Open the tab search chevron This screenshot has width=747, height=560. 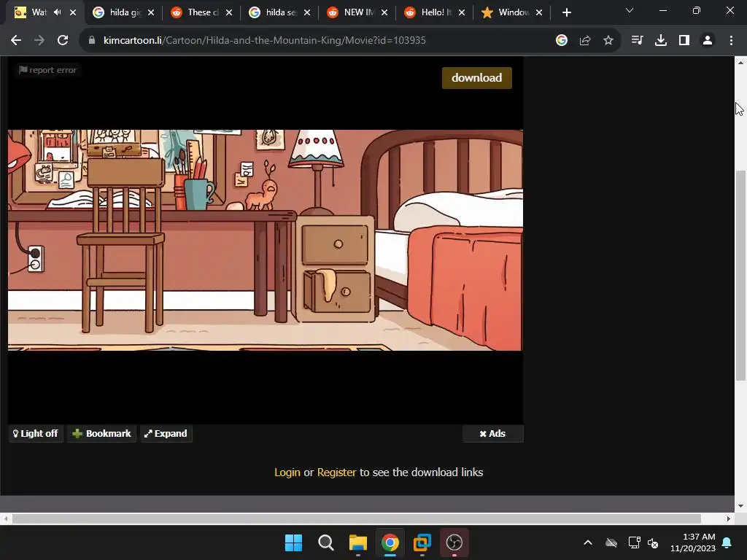tap(630, 10)
